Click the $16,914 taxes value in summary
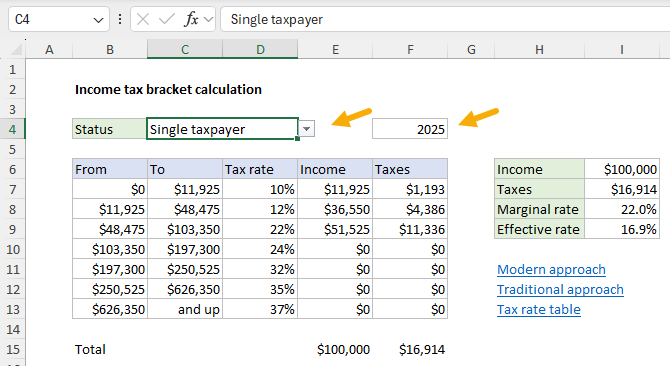The width and height of the screenshot is (670, 366). [x=622, y=189]
